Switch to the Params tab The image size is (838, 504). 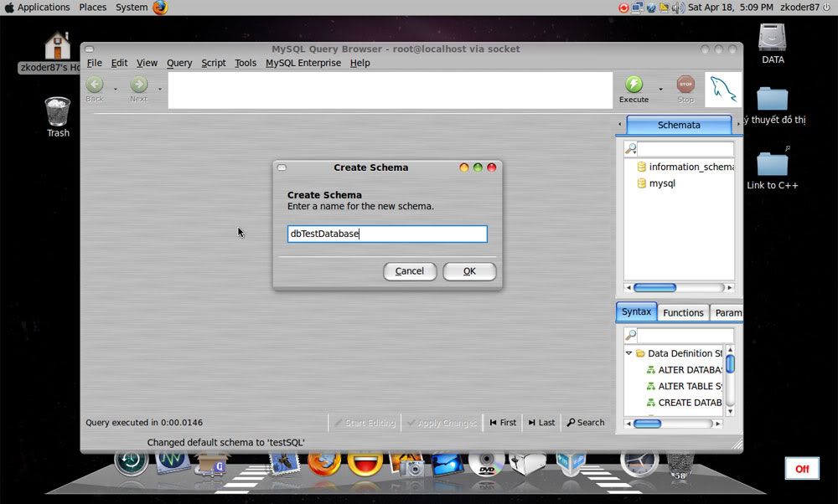pyautogui.click(x=727, y=313)
